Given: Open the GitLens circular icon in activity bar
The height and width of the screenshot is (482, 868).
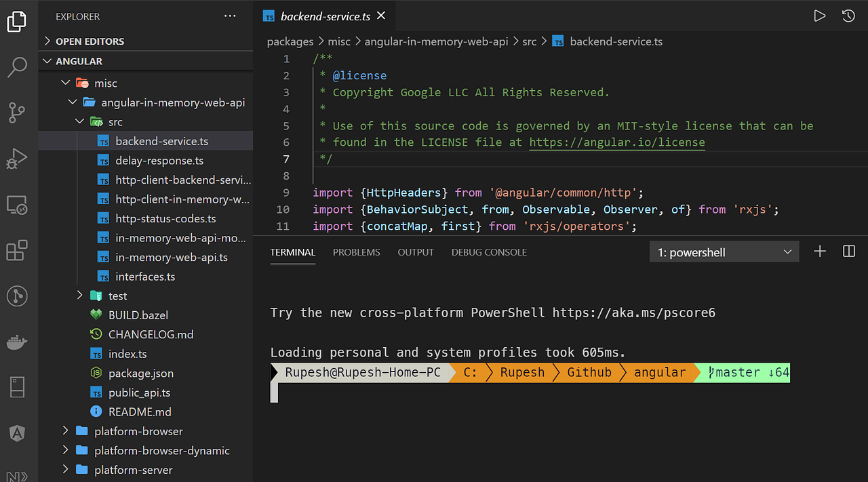Looking at the screenshot, I should (17, 296).
